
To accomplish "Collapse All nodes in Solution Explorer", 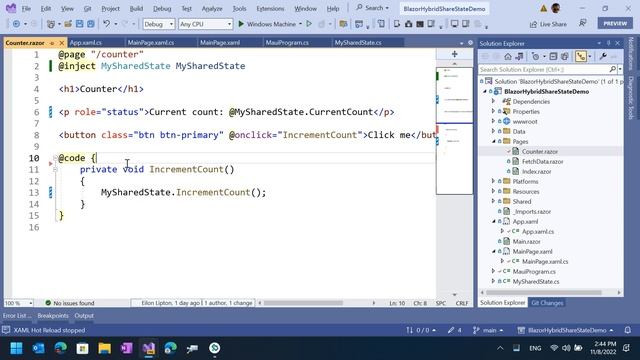I will pyautogui.click(x=553, y=56).
